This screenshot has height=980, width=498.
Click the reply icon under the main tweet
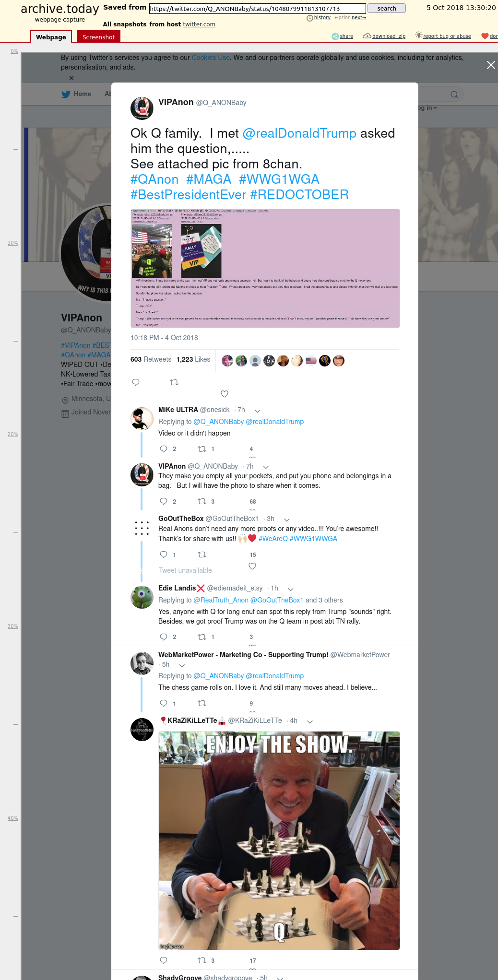pyautogui.click(x=136, y=382)
